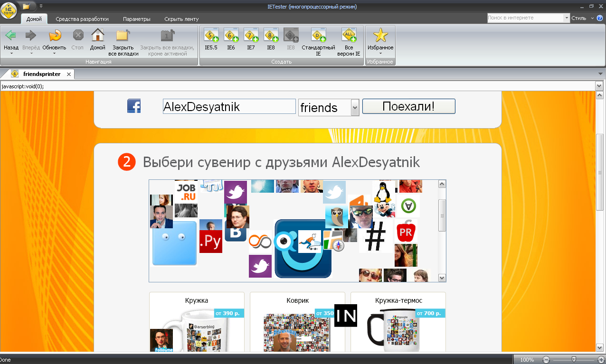The width and height of the screenshot is (606, 364).
Task: Focus the Поиск в интернете search field
Action: tap(525, 18)
